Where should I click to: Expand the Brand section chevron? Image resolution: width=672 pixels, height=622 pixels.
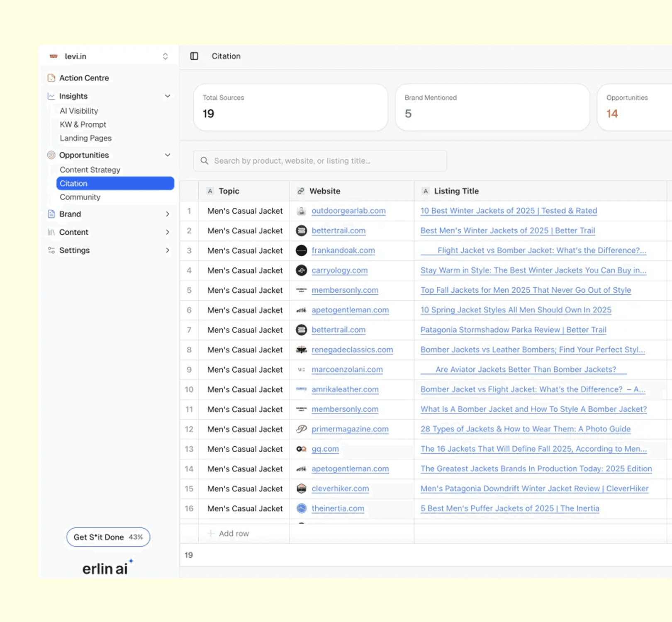[168, 214]
